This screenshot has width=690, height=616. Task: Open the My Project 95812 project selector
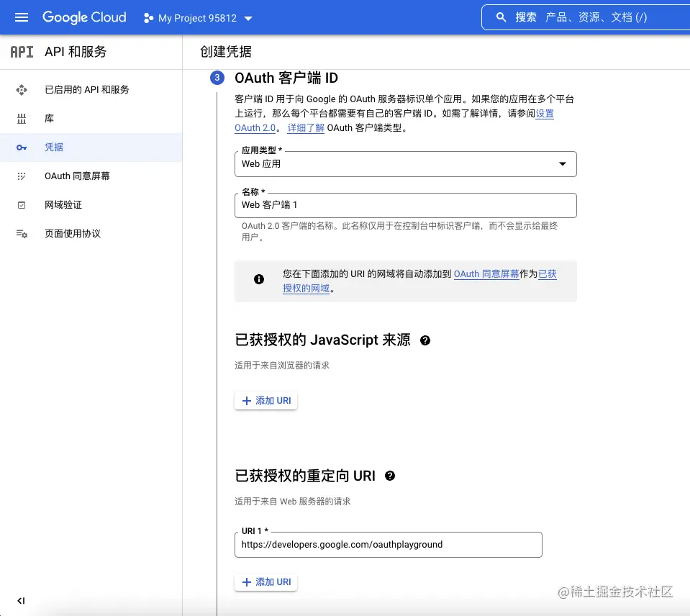tap(198, 18)
